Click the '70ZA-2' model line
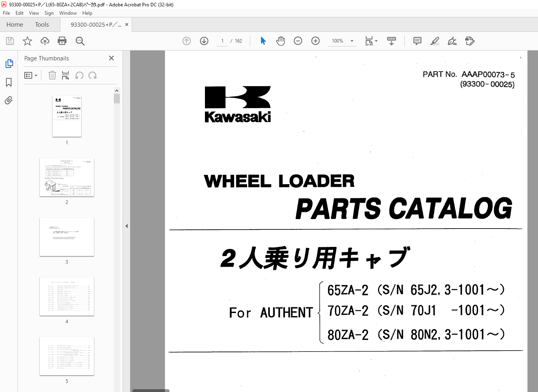Image resolution: width=538 pixels, height=392 pixels. (416, 310)
